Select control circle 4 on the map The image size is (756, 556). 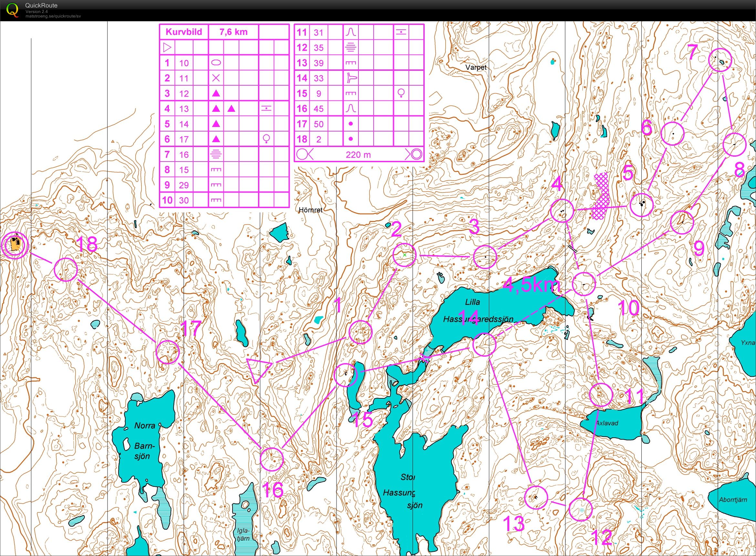562,210
